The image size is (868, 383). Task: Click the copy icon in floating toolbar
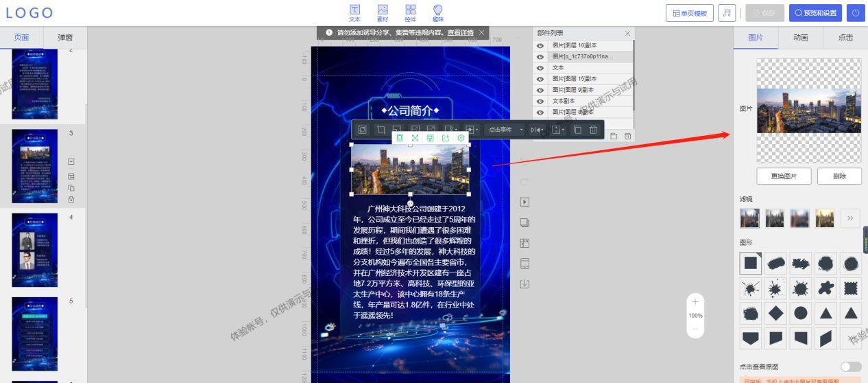pyautogui.click(x=577, y=130)
